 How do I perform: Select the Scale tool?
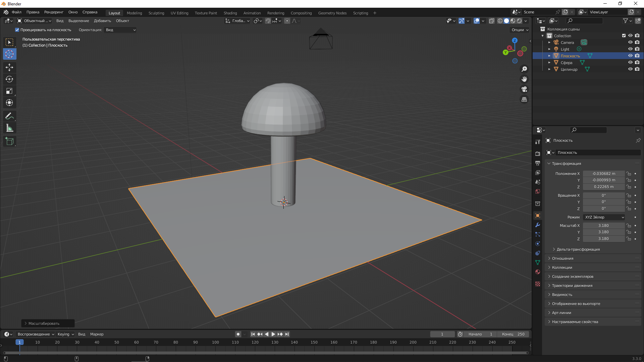pos(9,91)
